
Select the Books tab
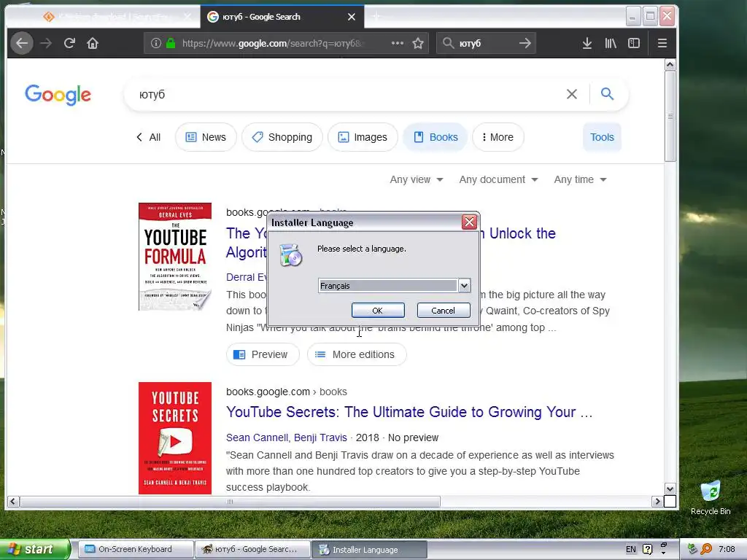(435, 137)
